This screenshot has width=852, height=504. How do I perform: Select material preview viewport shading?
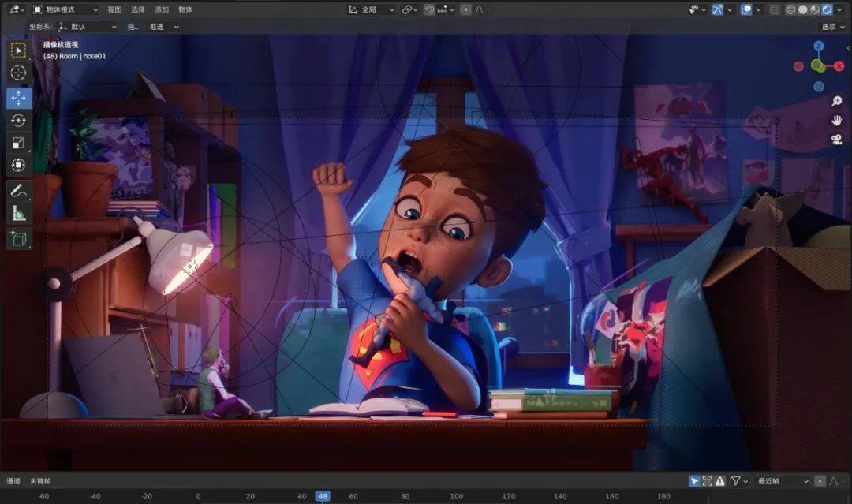[x=814, y=9]
